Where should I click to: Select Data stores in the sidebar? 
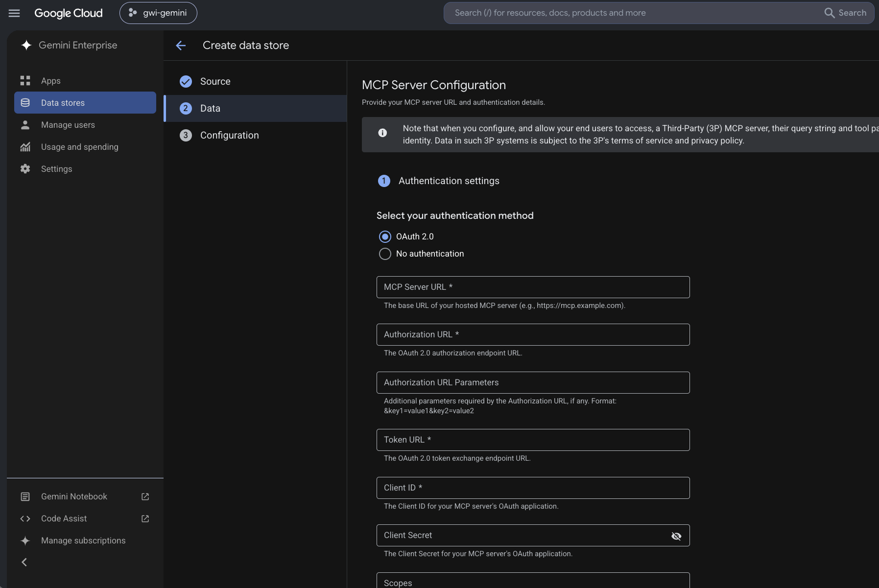(85, 103)
